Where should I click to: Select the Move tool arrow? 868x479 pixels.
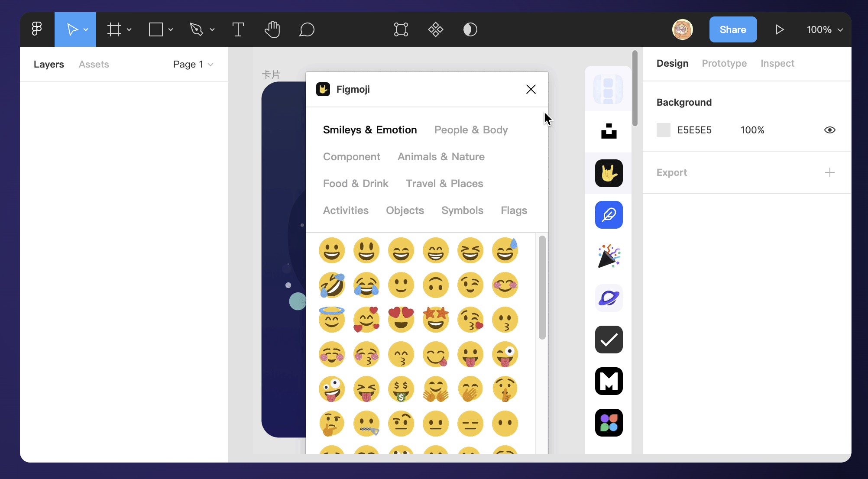tap(72, 29)
